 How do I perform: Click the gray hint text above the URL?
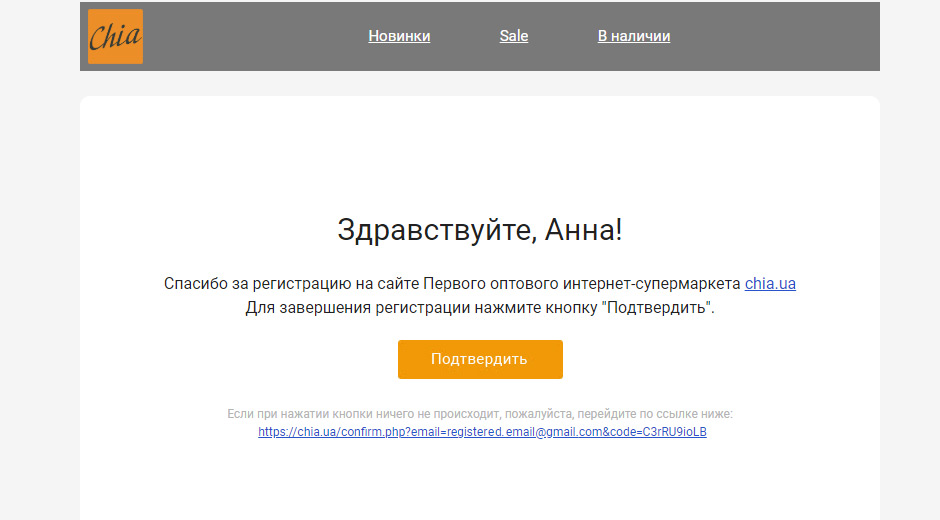pyautogui.click(x=480, y=413)
